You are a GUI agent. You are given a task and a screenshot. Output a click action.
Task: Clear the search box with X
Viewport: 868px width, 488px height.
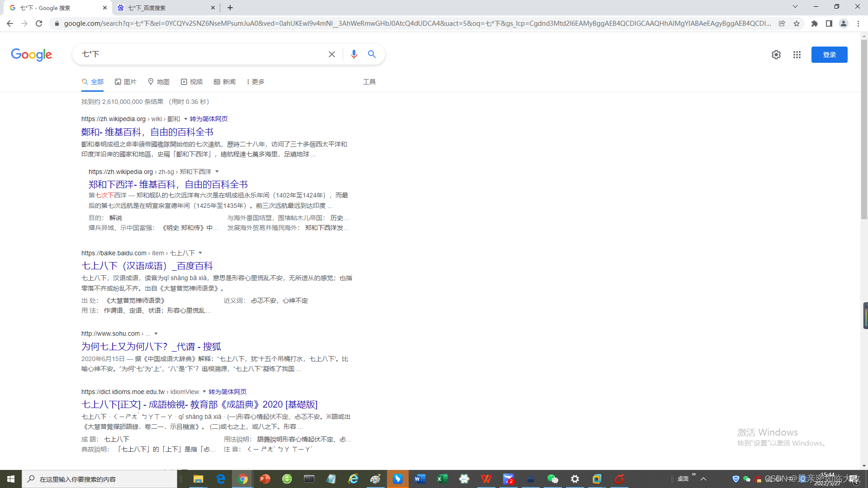point(331,54)
